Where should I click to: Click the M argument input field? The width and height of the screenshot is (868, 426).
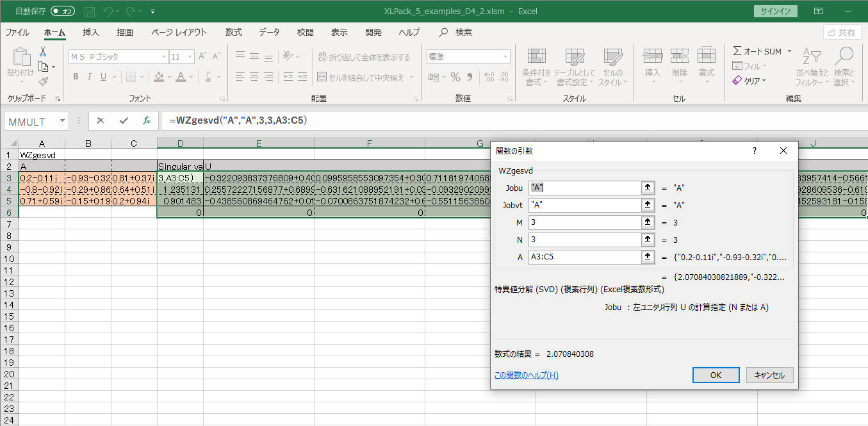pyautogui.click(x=584, y=222)
